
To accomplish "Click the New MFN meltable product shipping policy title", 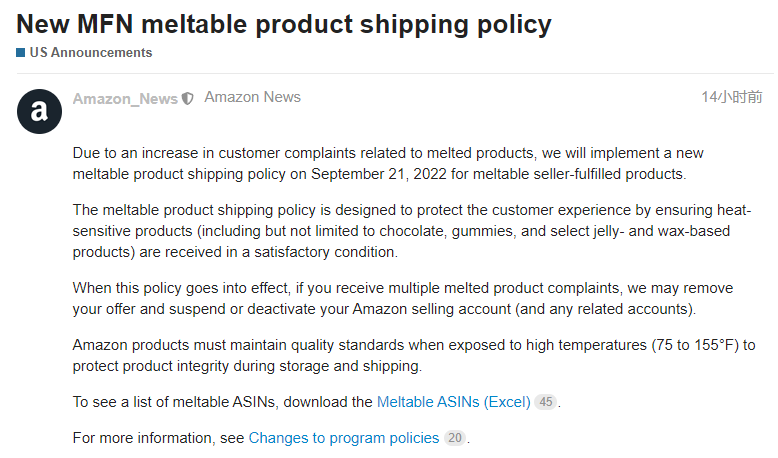I will (284, 24).
